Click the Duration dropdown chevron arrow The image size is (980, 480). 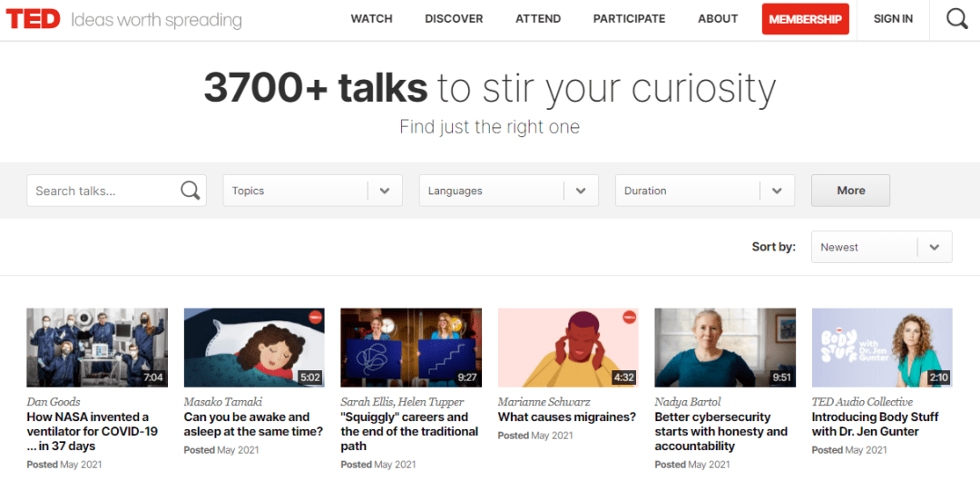pos(777,191)
